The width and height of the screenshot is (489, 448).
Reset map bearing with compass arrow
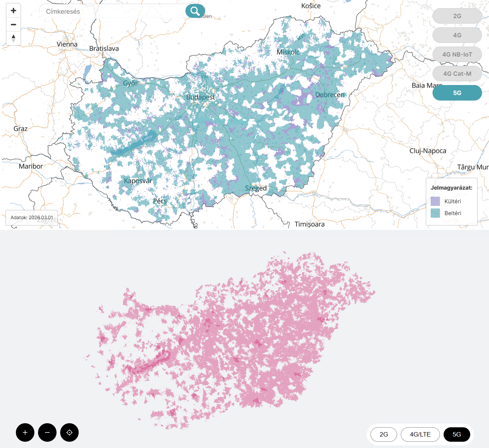tap(14, 38)
